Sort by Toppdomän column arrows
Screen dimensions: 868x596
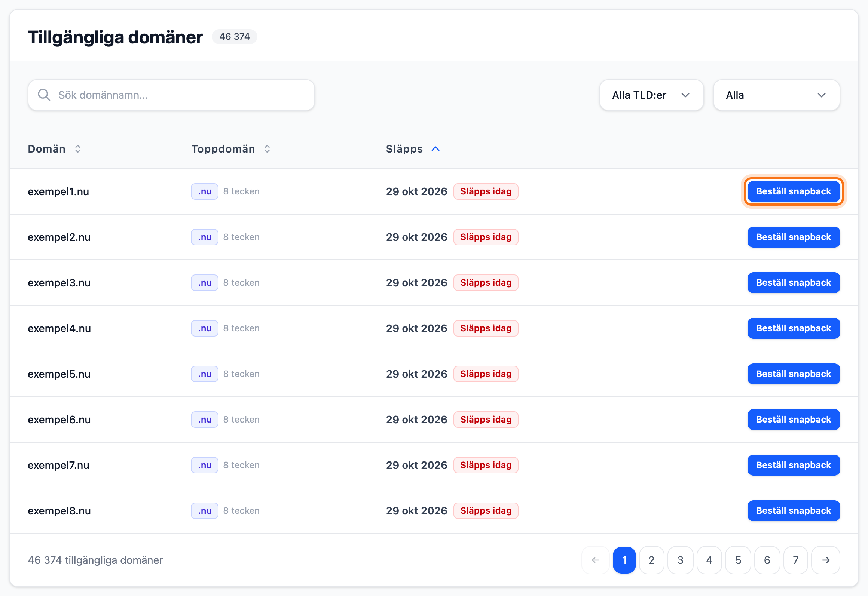tap(267, 149)
